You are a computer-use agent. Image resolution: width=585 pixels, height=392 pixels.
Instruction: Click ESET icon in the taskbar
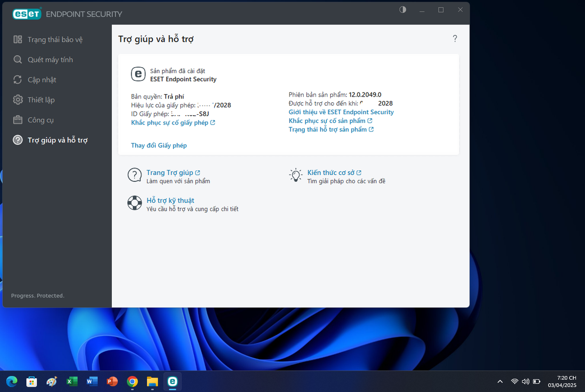click(x=172, y=382)
